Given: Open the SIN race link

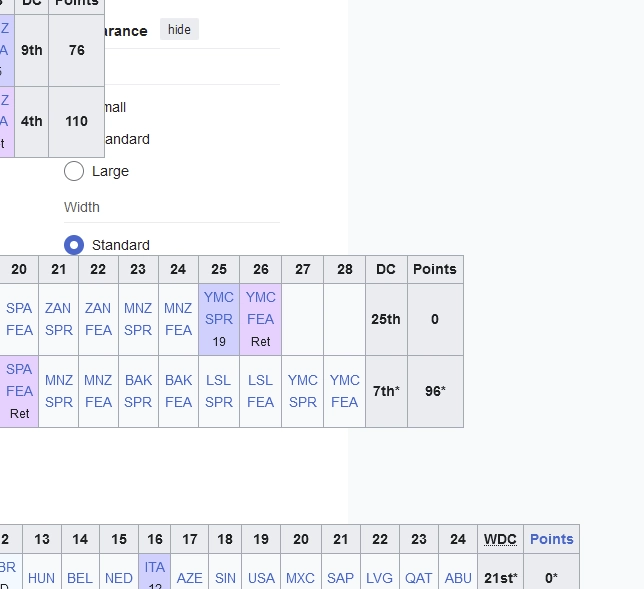Looking at the screenshot, I should click(225, 578).
